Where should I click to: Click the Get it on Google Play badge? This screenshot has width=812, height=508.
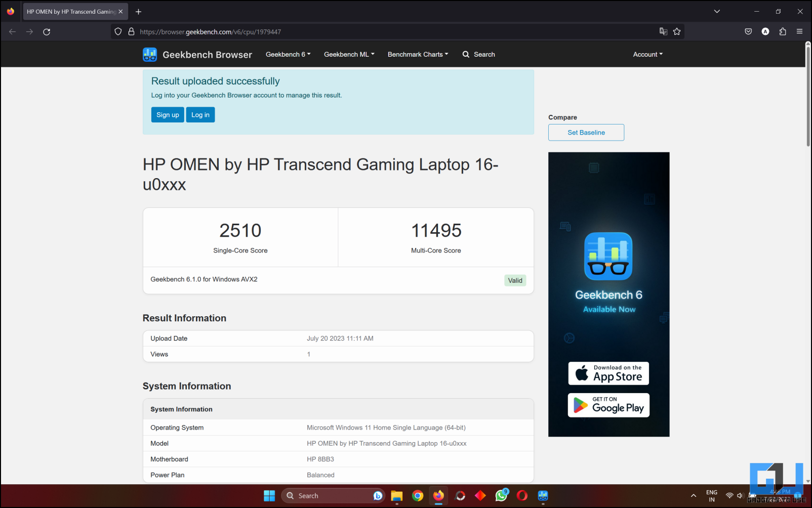pos(608,405)
